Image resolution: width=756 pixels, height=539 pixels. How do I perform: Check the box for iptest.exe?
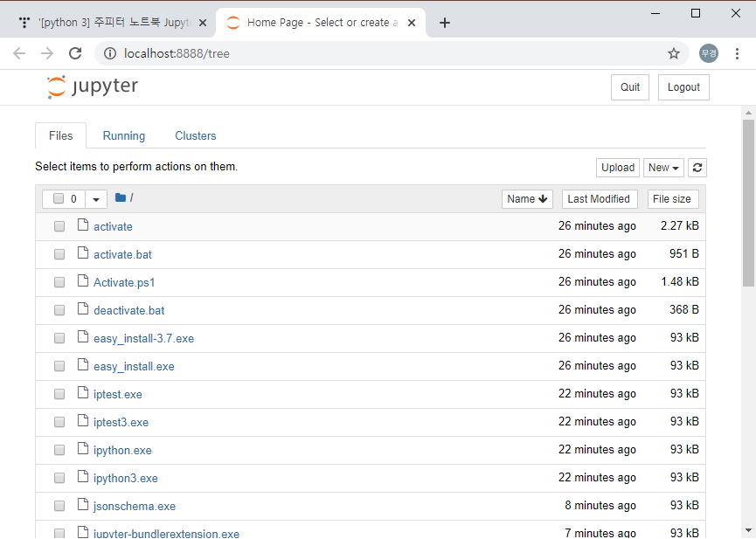[59, 394]
